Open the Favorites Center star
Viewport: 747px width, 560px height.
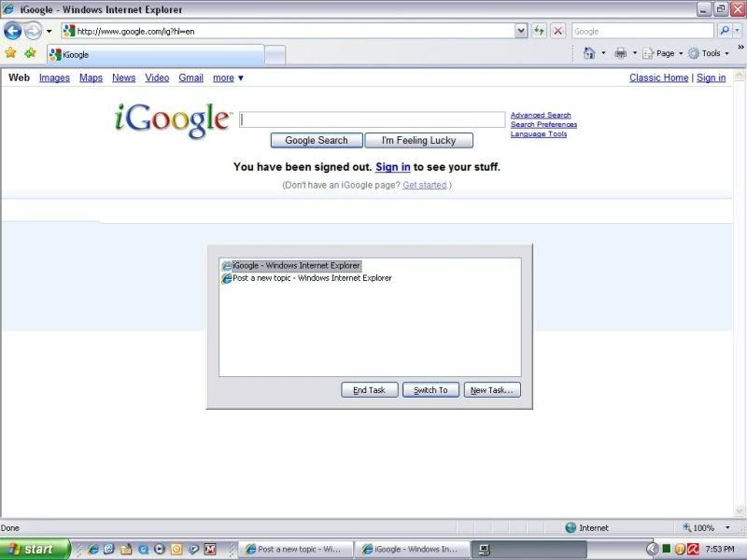pyautogui.click(x=11, y=53)
